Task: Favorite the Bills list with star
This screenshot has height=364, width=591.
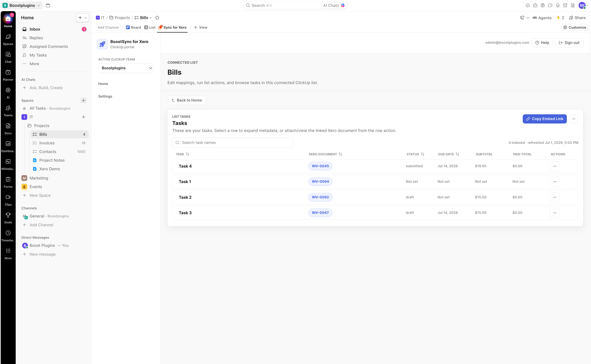Action: coord(157,18)
